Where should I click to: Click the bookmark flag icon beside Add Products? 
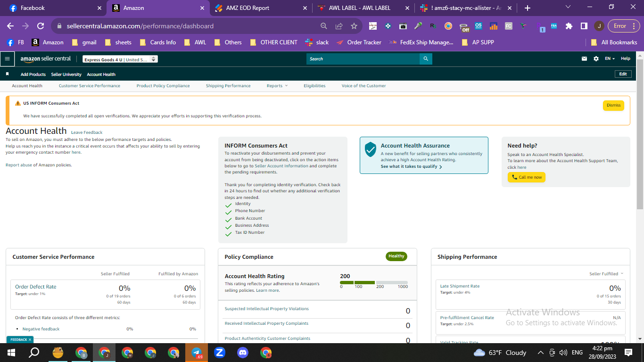(x=7, y=74)
